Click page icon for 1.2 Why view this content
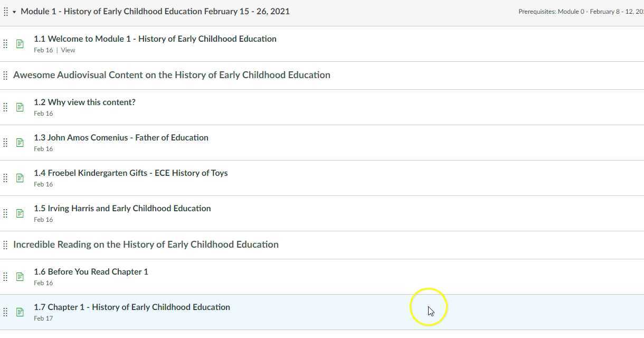Screen dimensions: 644x338 pyautogui.click(x=20, y=107)
